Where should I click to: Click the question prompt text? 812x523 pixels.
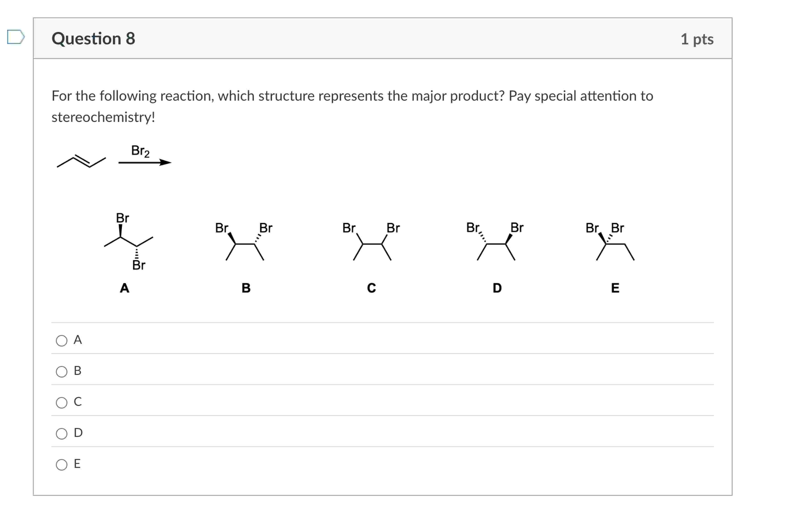tap(352, 106)
